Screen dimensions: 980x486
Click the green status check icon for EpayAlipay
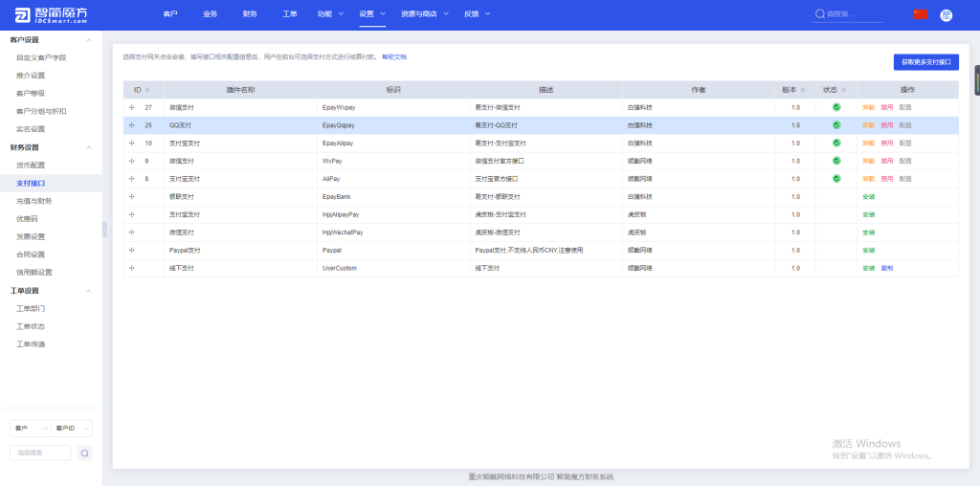836,143
